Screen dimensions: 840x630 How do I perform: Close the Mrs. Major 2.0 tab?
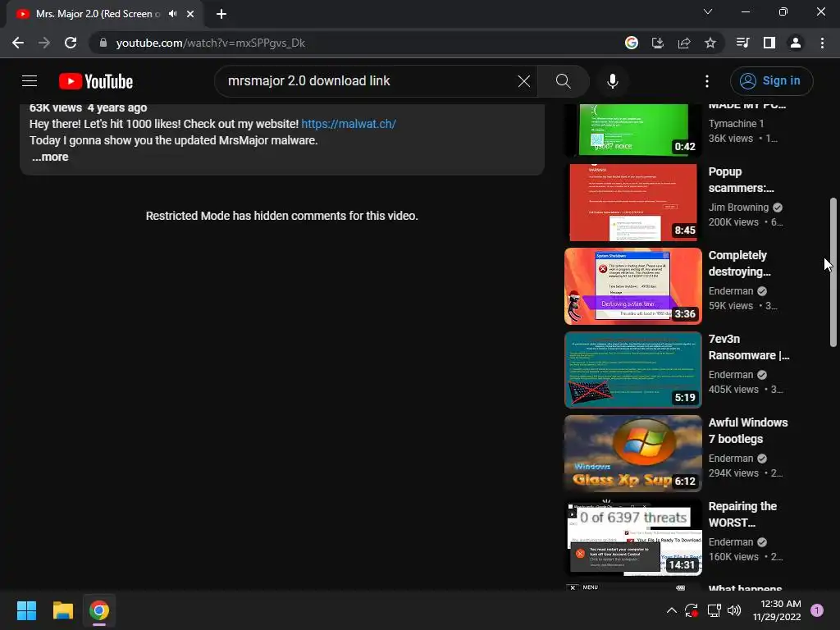(x=190, y=14)
